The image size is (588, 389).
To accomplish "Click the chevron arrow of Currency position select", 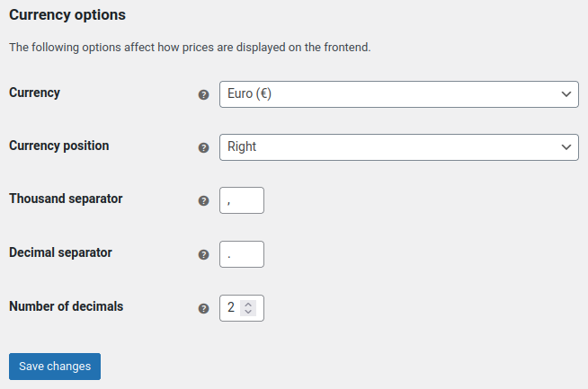I will point(566,147).
